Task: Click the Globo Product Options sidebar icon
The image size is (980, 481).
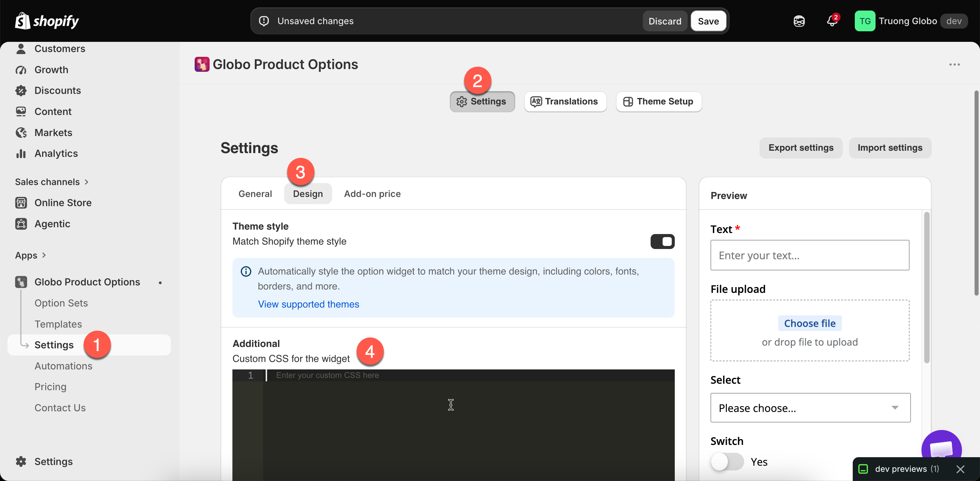Action: click(x=21, y=282)
